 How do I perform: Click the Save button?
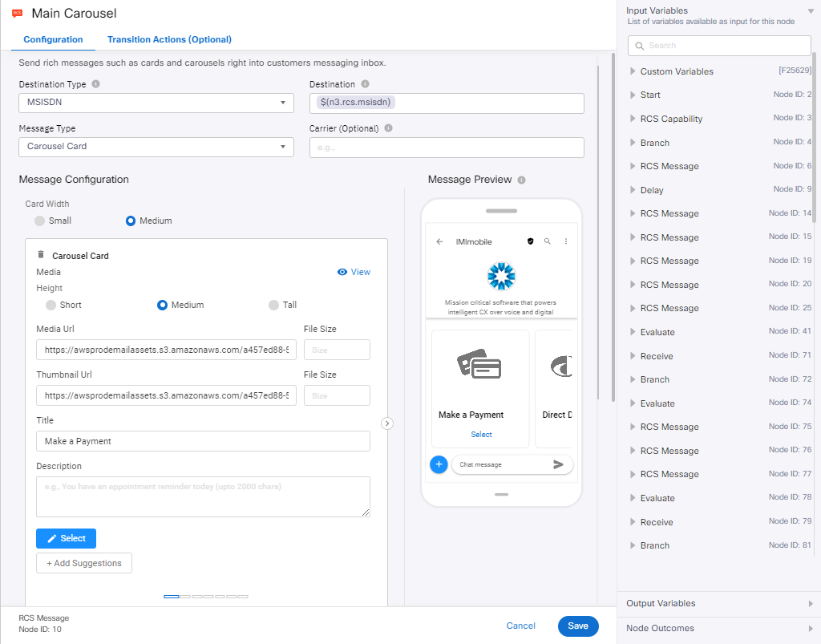pyautogui.click(x=577, y=626)
